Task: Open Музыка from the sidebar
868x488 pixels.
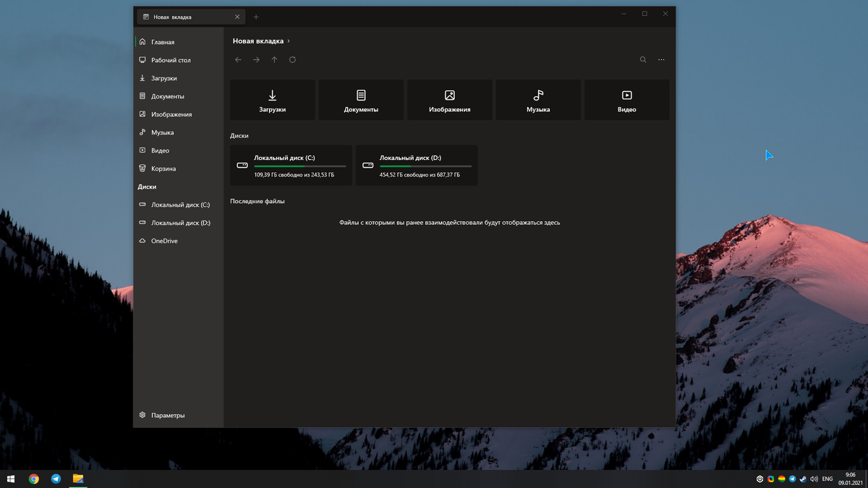Action: pyautogui.click(x=179, y=132)
